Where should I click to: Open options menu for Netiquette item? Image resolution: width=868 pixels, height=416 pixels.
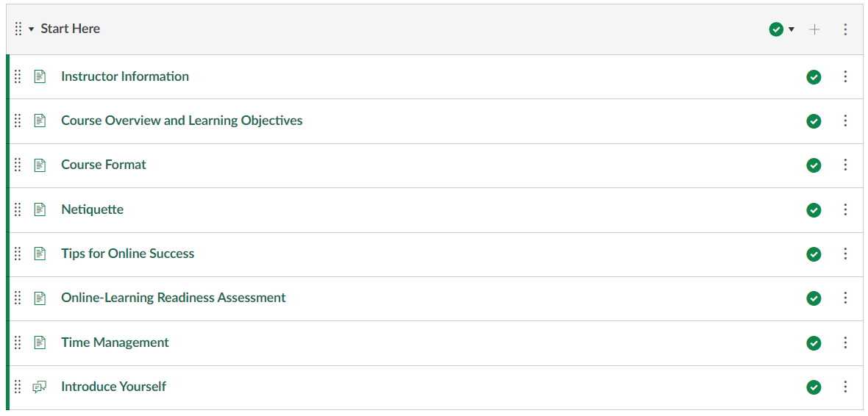coord(845,210)
